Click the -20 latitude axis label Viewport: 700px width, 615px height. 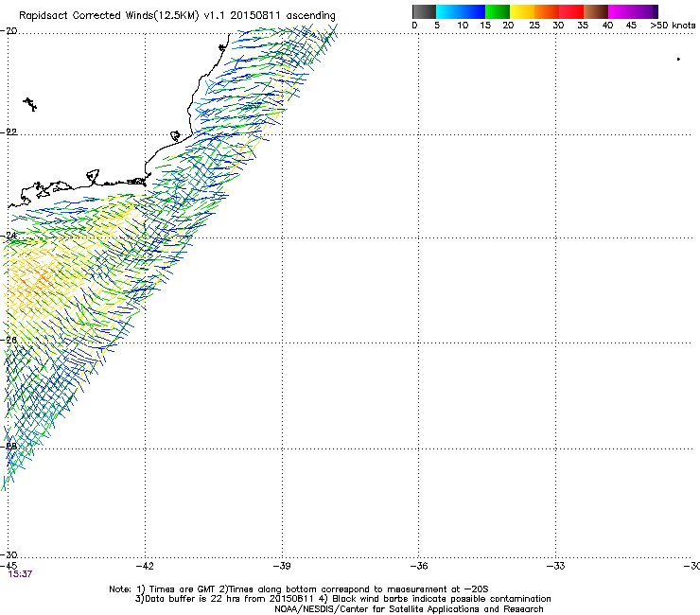[9, 31]
